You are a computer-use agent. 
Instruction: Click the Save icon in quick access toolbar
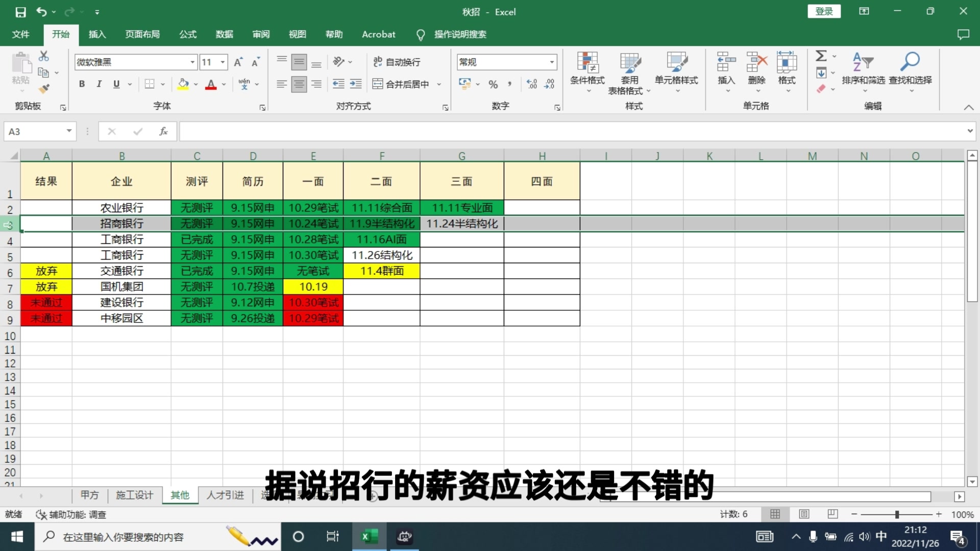(x=20, y=12)
